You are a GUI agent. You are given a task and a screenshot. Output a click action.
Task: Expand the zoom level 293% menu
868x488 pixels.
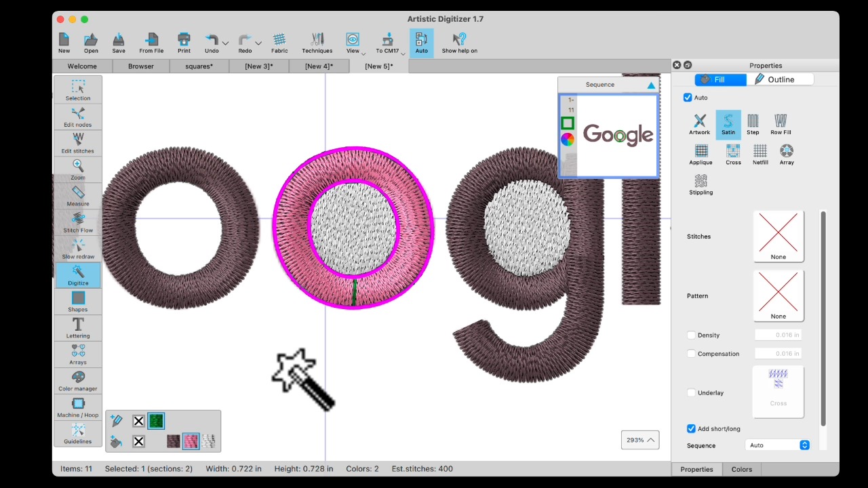coord(640,440)
